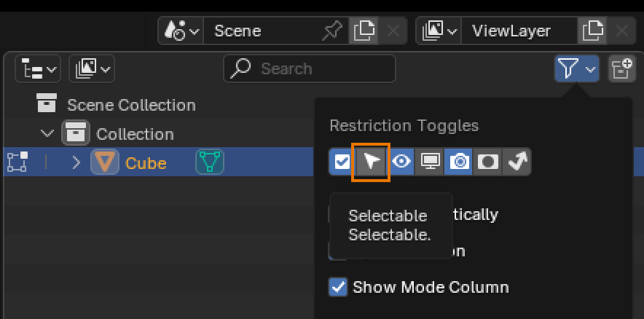Image resolution: width=644 pixels, height=319 pixels.
Task: Select Scene Collection in the outliner
Action: (x=131, y=105)
